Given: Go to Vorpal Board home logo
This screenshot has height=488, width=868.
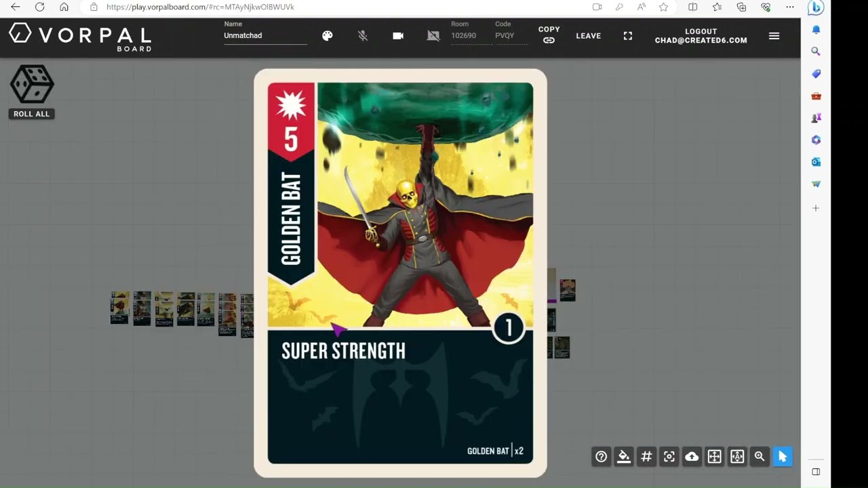Looking at the screenshot, I should pyautogui.click(x=80, y=37).
